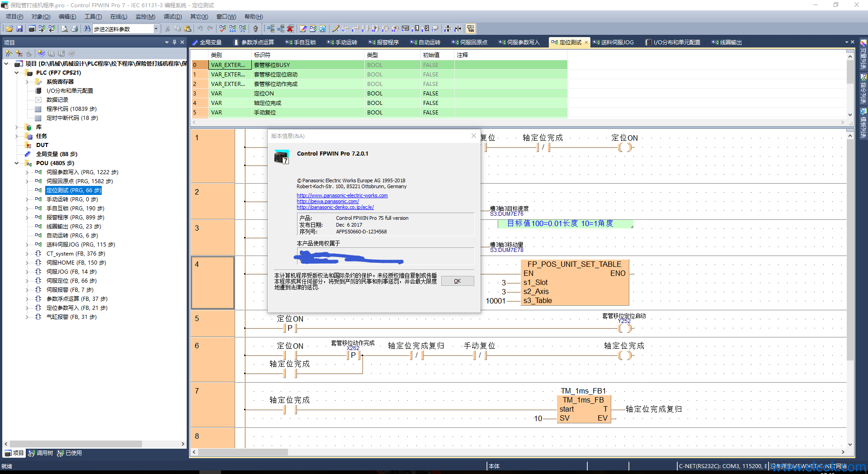Viewport: 868px width, 474px height.
Task: Close the 版本信息 dialog with the X
Action: 474,136
